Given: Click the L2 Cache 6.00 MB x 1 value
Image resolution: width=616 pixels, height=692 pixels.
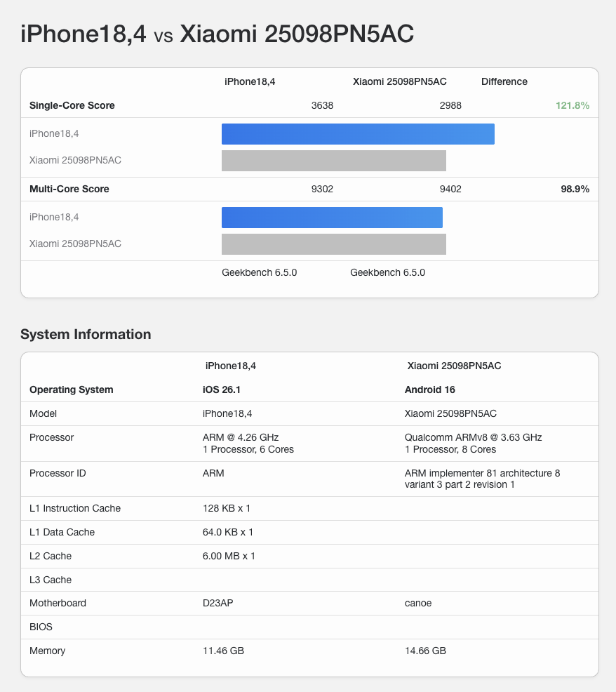Looking at the screenshot, I should point(229,556).
